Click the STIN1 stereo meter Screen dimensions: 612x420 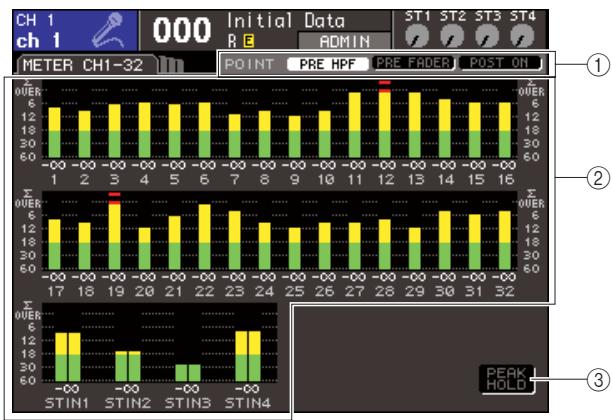coord(68,357)
